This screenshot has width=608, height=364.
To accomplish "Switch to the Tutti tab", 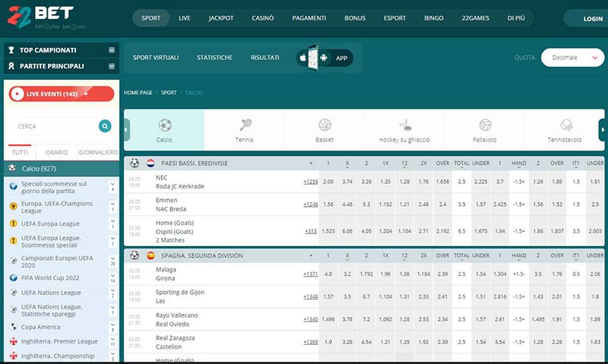I will (20, 152).
